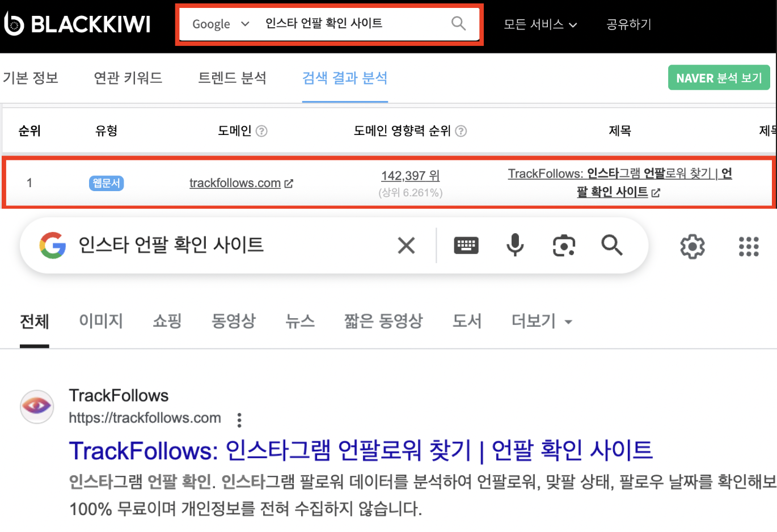Switch to the 동영상 results tab
This screenshot has width=777, height=532.
click(234, 321)
